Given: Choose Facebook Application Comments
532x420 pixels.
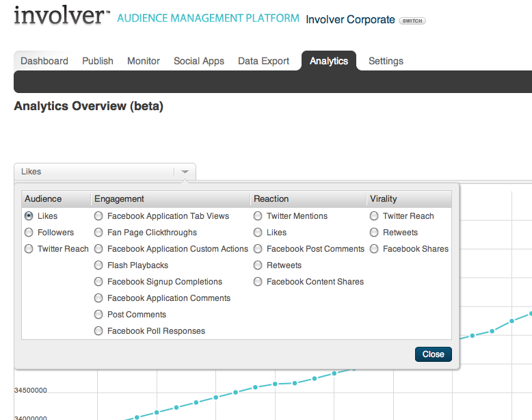Looking at the screenshot, I should pos(98,298).
